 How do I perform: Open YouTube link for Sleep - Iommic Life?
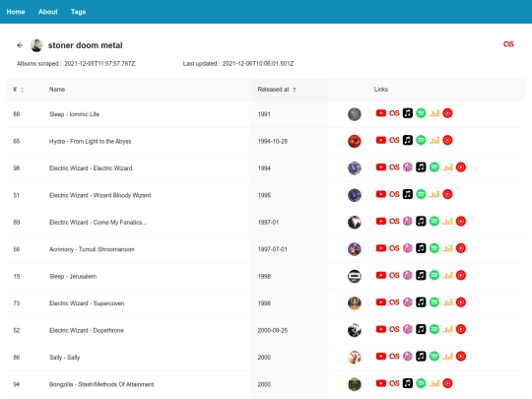380,113
